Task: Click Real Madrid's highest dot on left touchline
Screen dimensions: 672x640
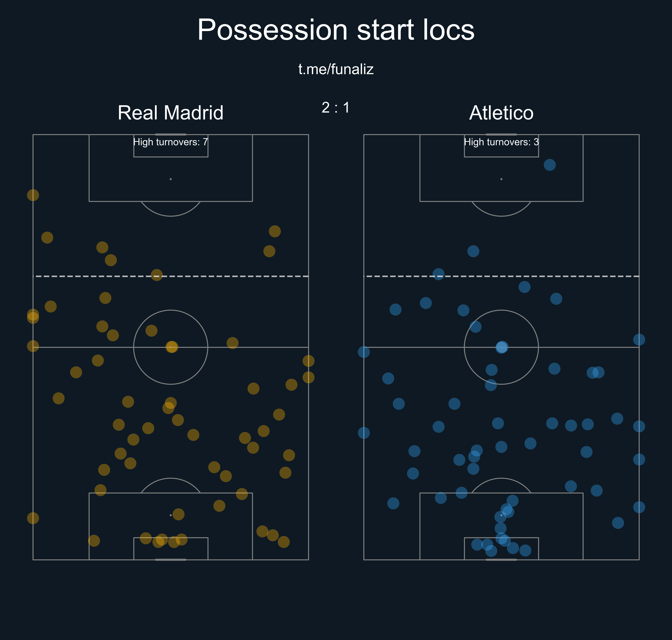Action: pyautogui.click(x=33, y=195)
